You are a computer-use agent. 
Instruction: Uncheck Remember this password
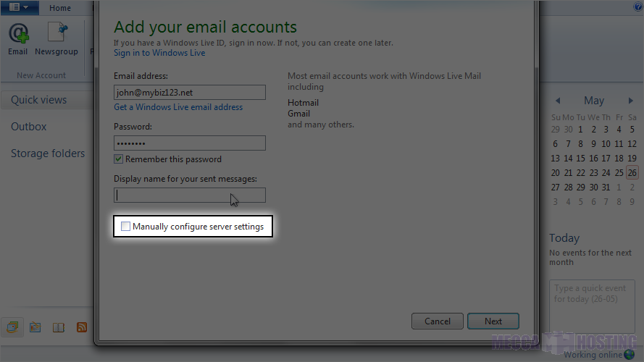point(119,159)
